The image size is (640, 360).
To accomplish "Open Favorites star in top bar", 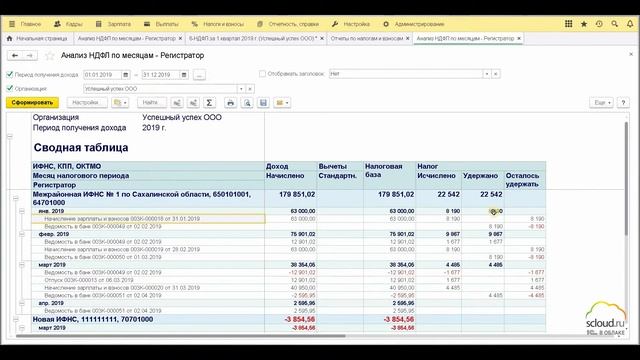I will [584, 24].
